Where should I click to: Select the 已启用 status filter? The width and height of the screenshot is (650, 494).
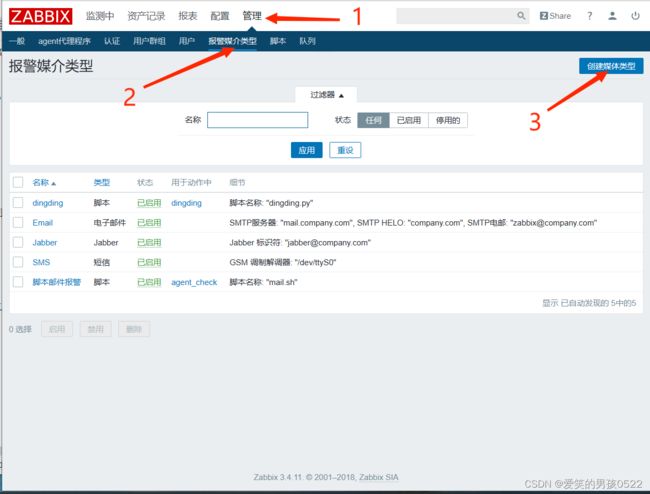(x=409, y=120)
